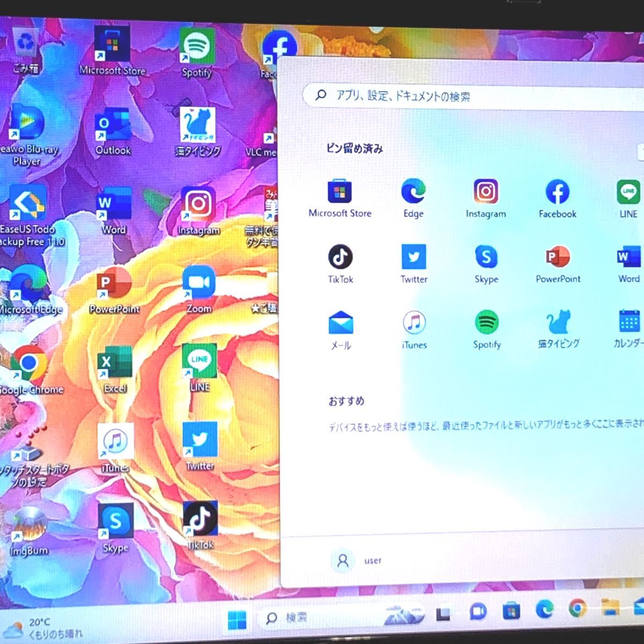
Task: Launch Edge from Start menu pinned apps
Action: click(413, 199)
